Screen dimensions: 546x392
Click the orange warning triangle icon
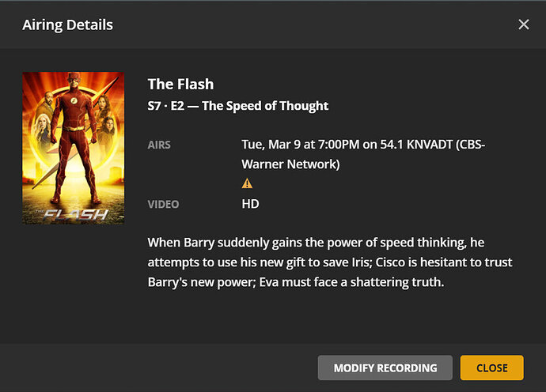pyautogui.click(x=247, y=183)
